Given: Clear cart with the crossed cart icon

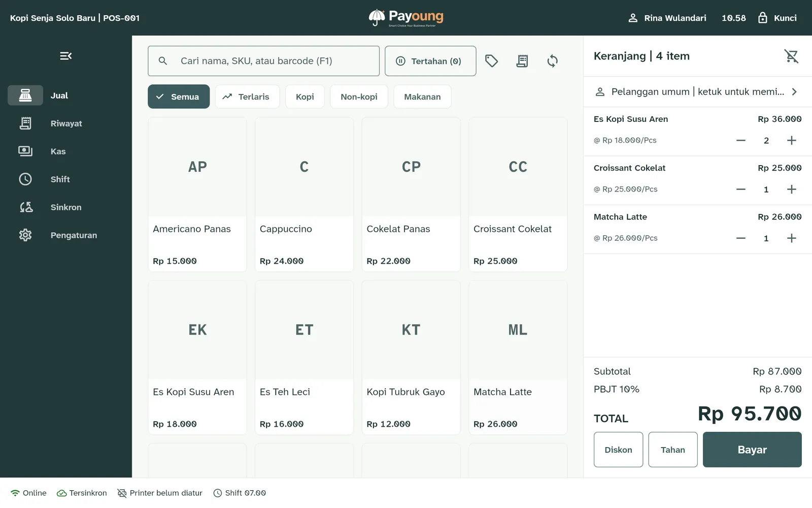Looking at the screenshot, I should [x=791, y=56].
